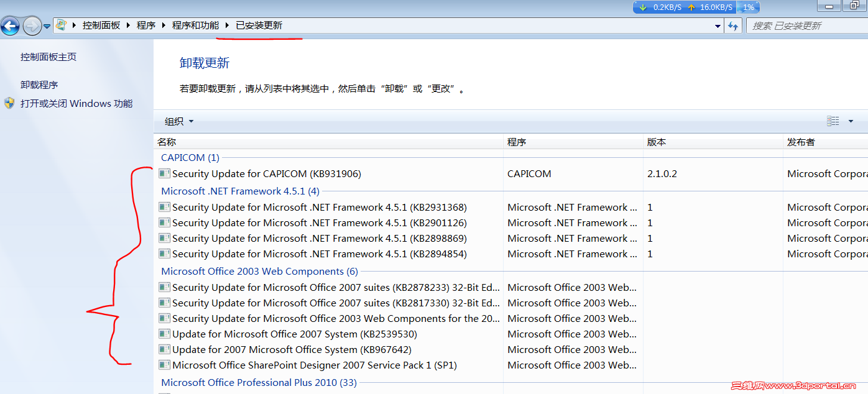The width and height of the screenshot is (868, 394).
Task: Collapse the Microsoft Office 2003 Web Components group
Action: (x=259, y=272)
